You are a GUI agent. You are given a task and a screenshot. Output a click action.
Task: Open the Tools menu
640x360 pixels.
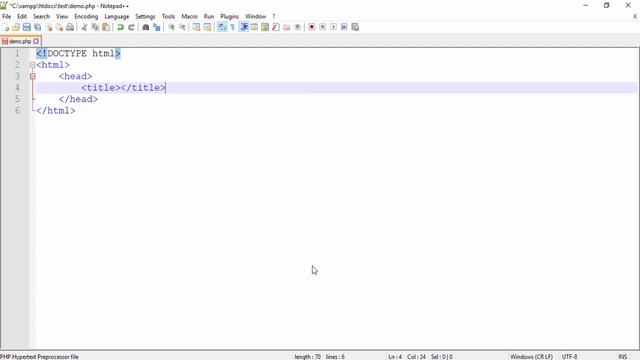pyautogui.click(x=168, y=16)
